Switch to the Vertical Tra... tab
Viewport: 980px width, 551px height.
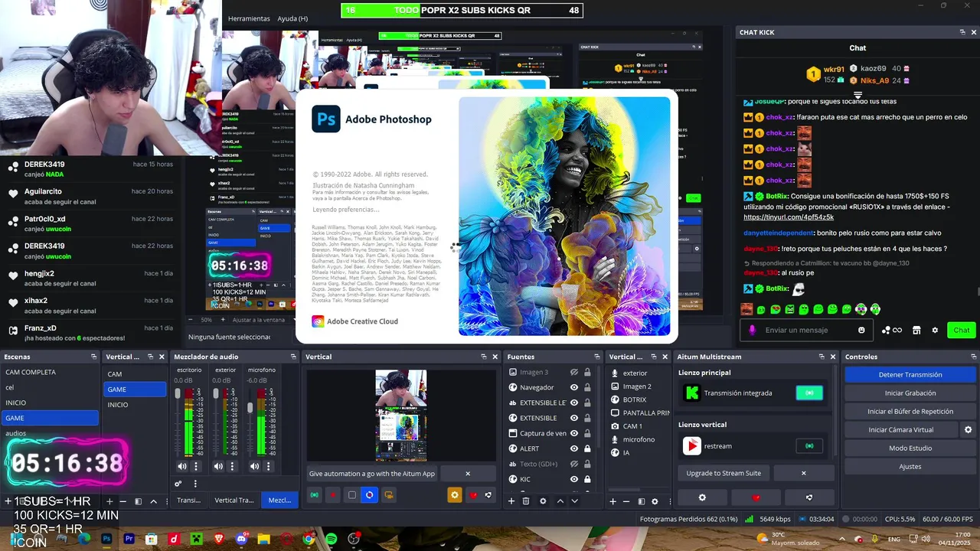(234, 500)
